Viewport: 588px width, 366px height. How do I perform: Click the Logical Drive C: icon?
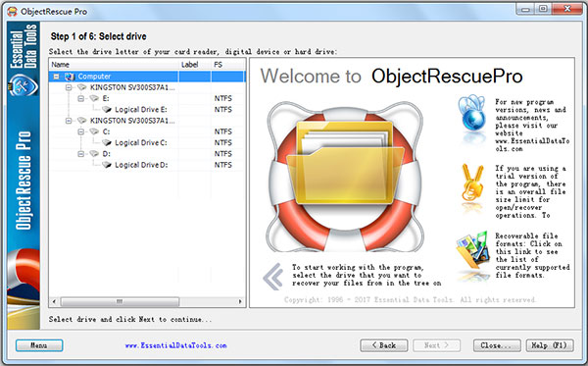point(107,142)
